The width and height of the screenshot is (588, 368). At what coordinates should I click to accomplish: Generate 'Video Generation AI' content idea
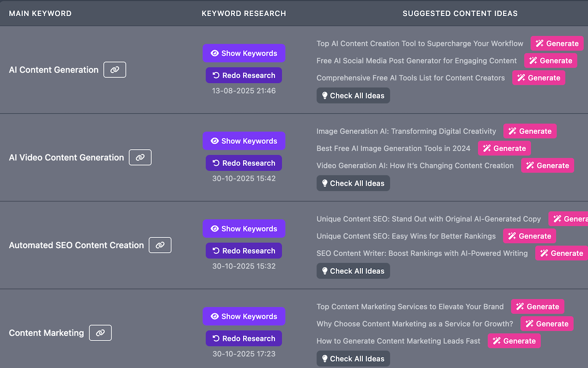click(x=547, y=166)
